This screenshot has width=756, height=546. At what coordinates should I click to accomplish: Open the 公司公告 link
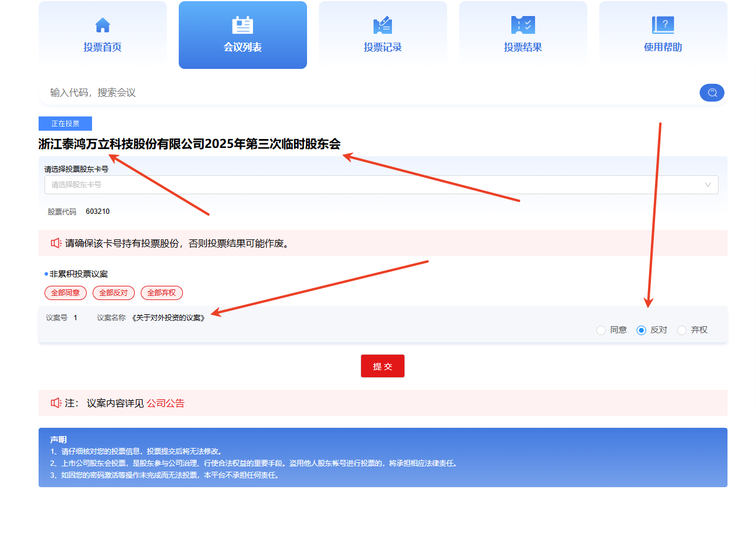(x=166, y=403)
